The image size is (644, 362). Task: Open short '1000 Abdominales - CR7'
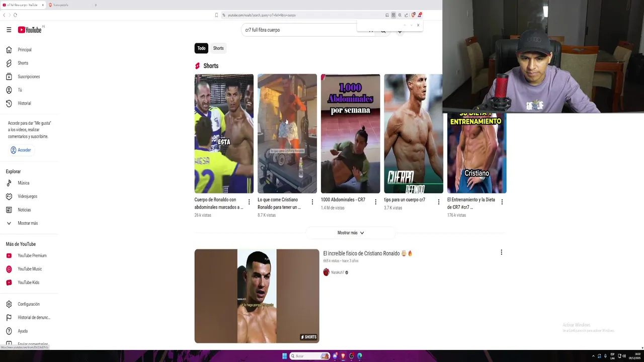point(350,134)
